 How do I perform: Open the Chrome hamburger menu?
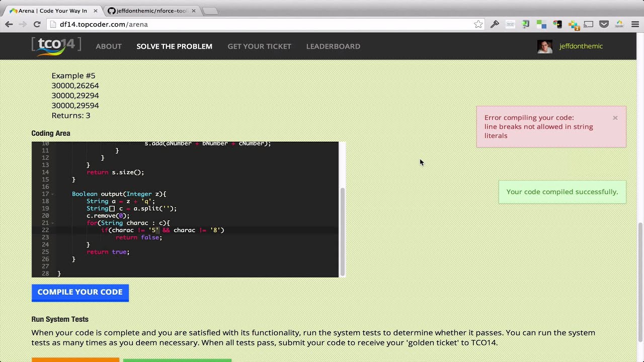[635, 24]
